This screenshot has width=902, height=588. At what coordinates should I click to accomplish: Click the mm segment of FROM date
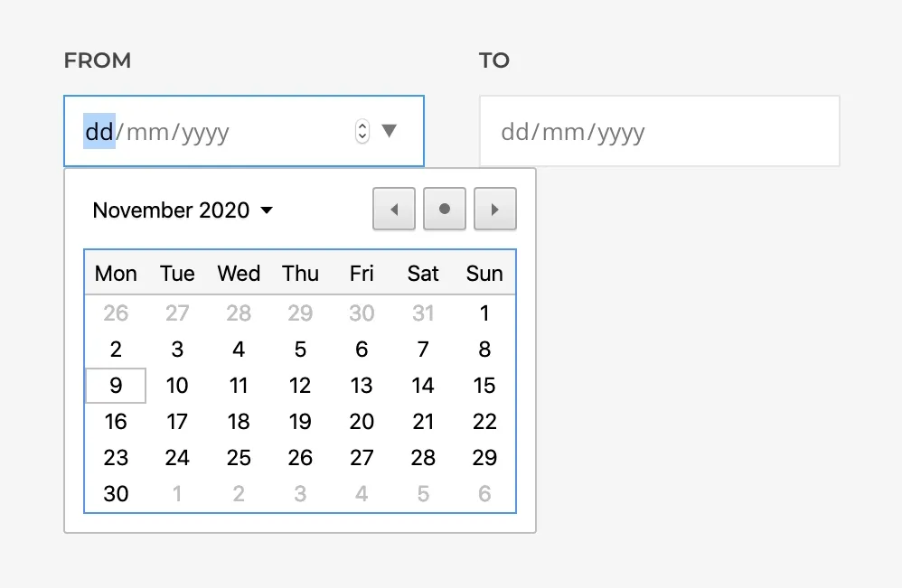click(147, 132)
